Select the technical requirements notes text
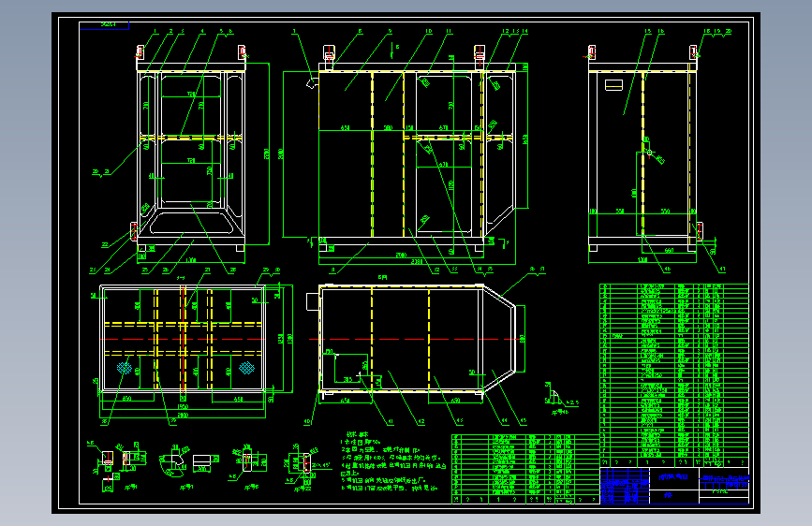This screenshot has height=526, width=812. pyautogui.click(x=393, y=461)
